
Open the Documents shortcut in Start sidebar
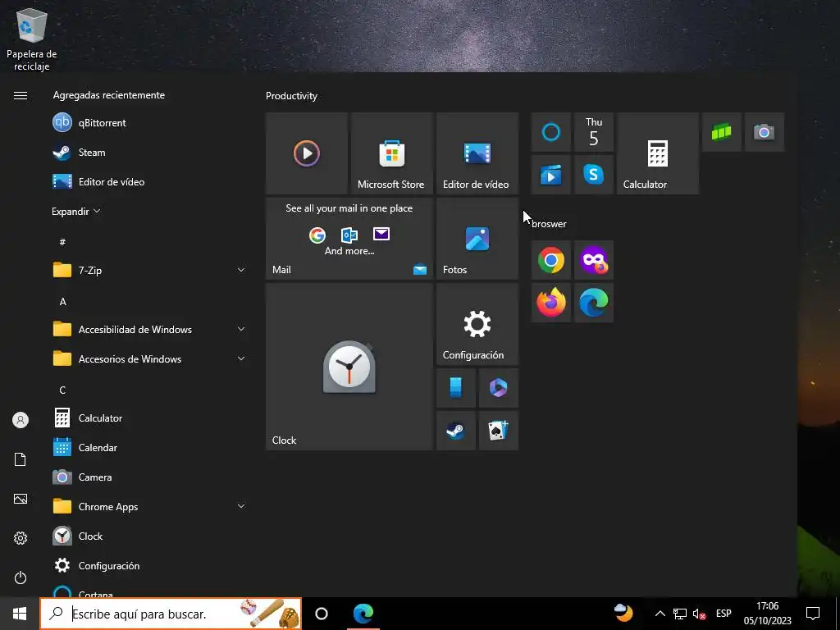[x=21, y=459]
